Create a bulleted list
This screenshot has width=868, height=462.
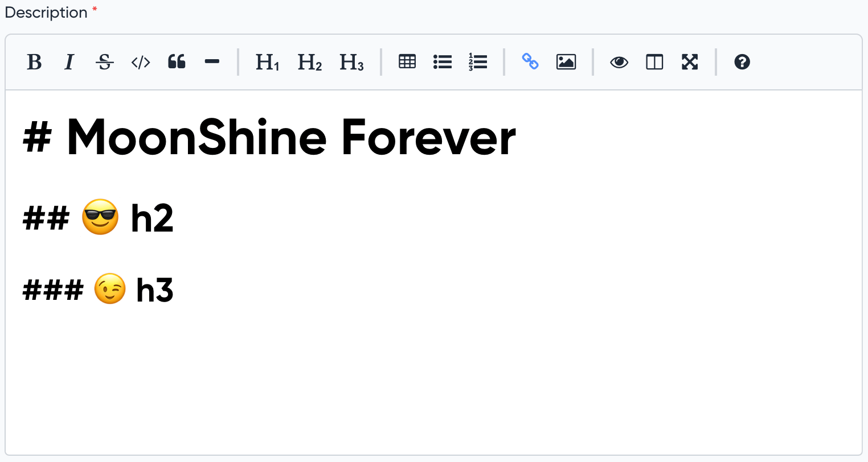point(443,61)
